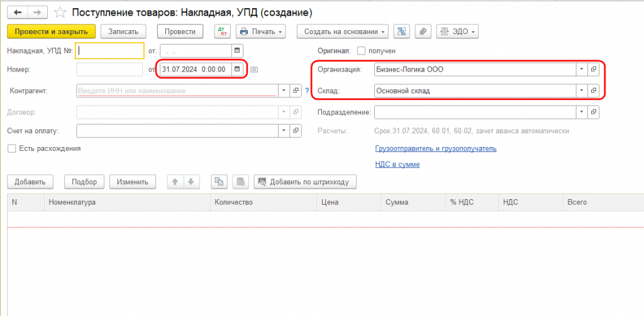
Task: Open ЭДО dropdown menu
Action: coord(457,31)
